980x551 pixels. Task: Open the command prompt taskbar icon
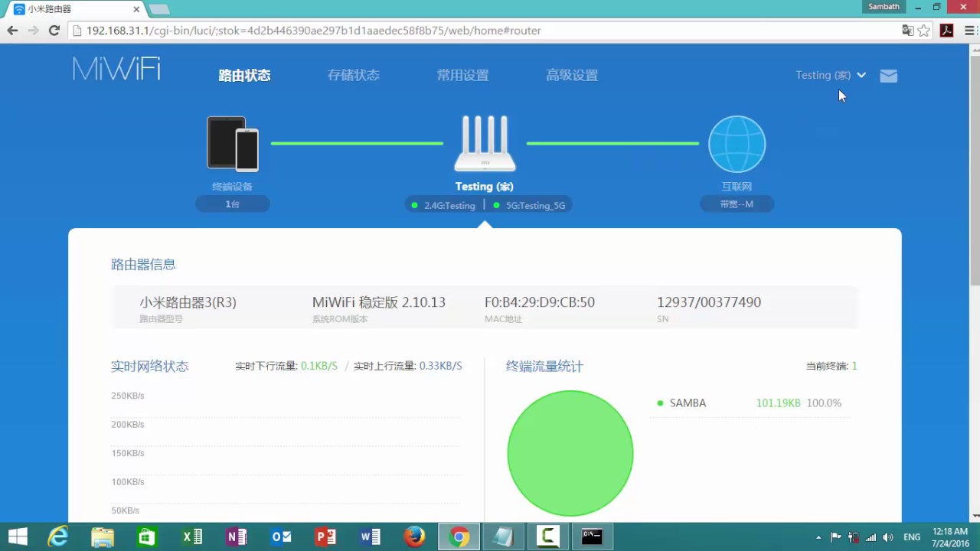tap(592, 536)
